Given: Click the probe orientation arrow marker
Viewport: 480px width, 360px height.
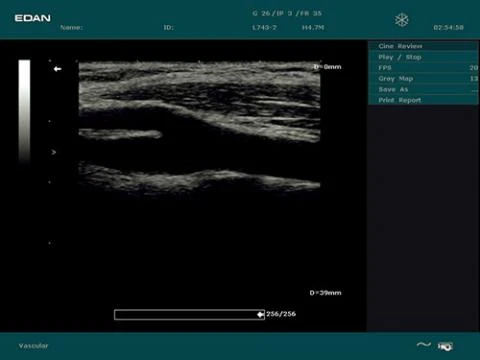Looking at the screenshot, I should coord(57,69).
